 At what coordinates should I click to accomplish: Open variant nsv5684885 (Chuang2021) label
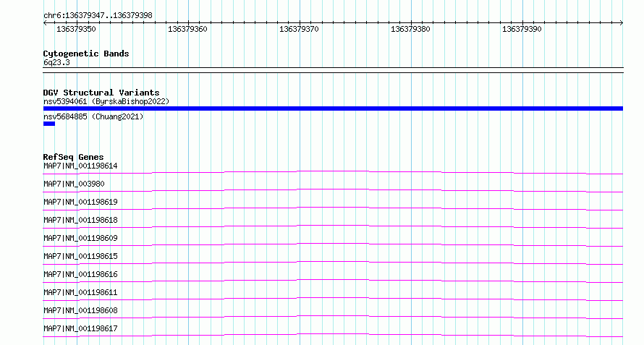pos(93,116)
